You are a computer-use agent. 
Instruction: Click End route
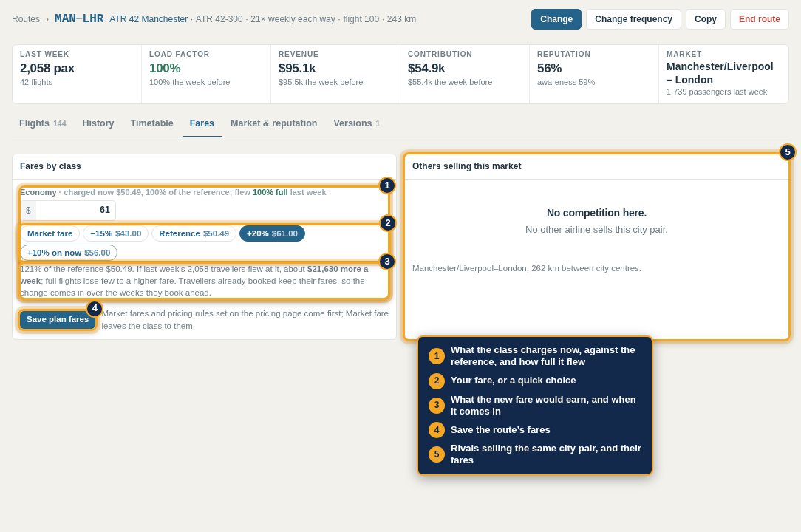(759, 19)
